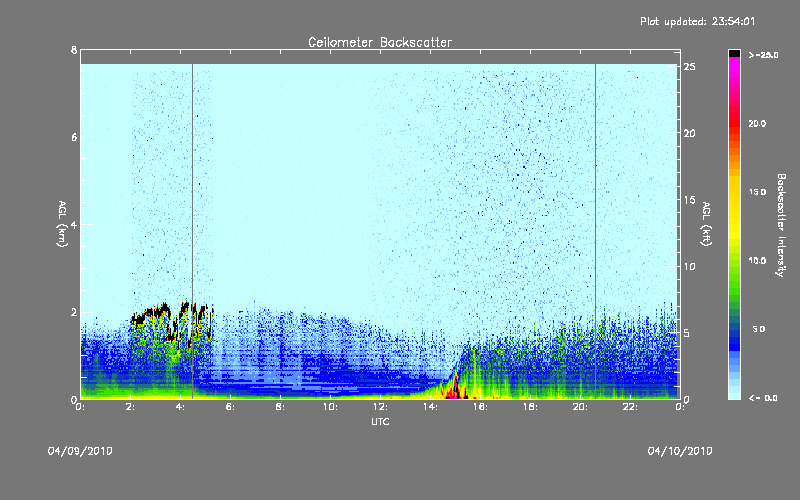
Task: Click the 5 kft tick label
Action: [686, 333]
